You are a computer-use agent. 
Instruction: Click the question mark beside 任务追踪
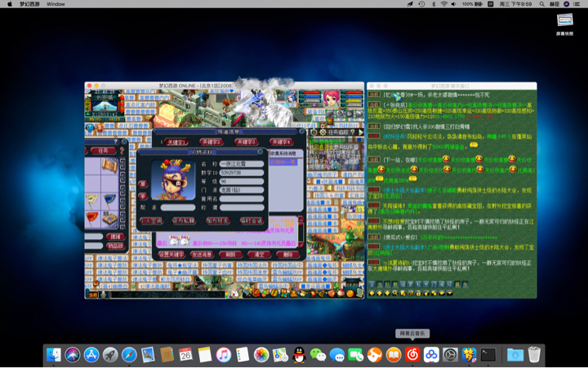(352, 132)
